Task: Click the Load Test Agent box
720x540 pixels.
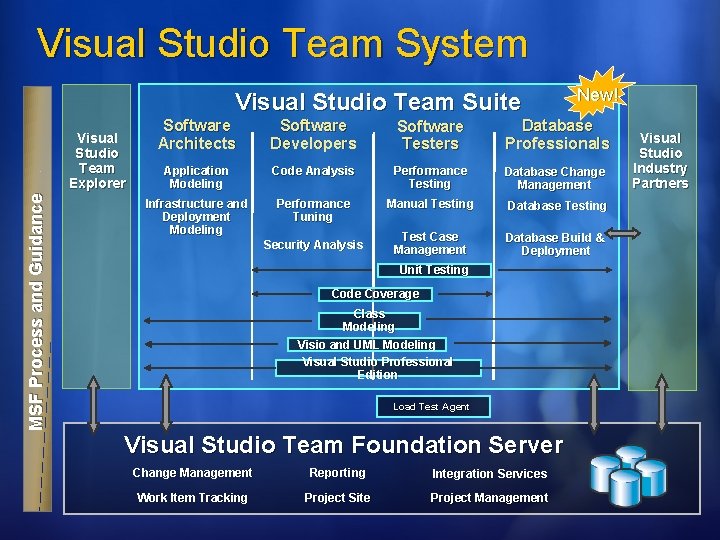Action: click(433, 407)
